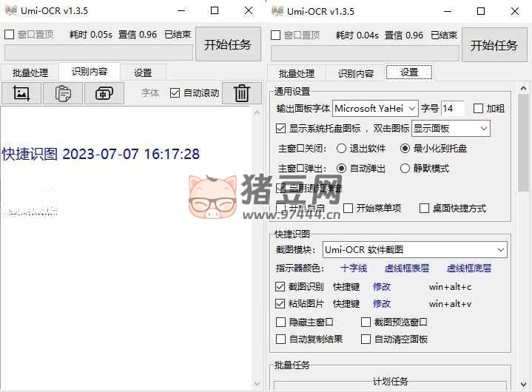Click the paste image clipboard icon
The image size is (532, 392).
63,93
